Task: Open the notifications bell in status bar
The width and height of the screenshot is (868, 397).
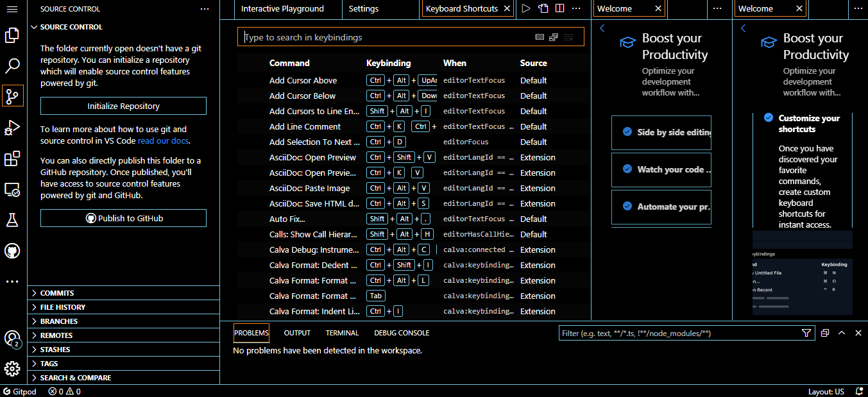Action: pos(858,391)
